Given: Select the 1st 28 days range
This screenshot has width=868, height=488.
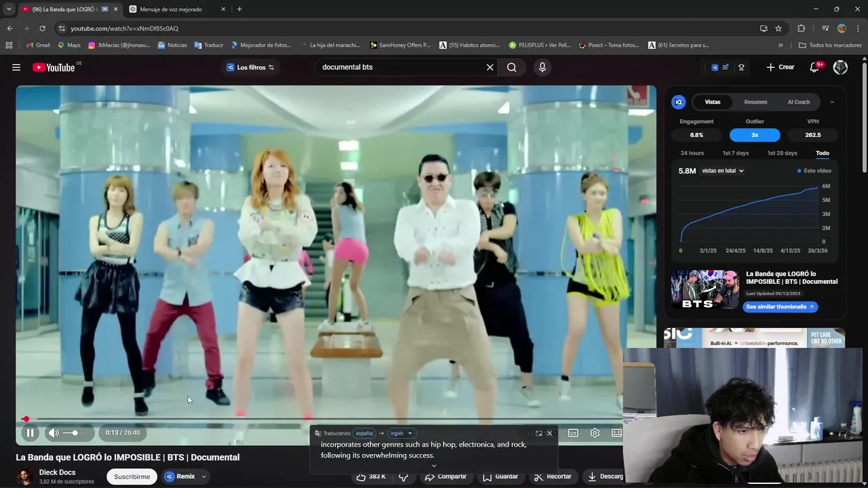Looking at the screenshot, I should tap(782, 153).
